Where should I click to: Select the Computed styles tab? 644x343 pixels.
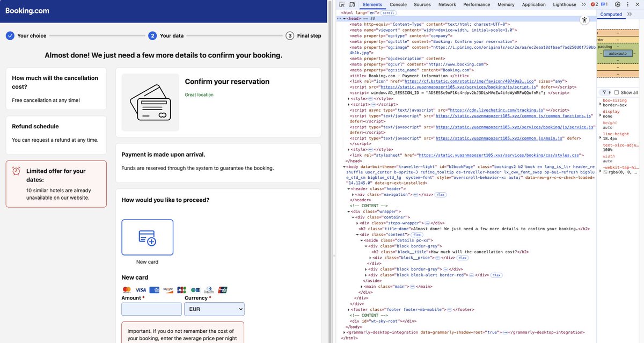[x=611, y=14]
